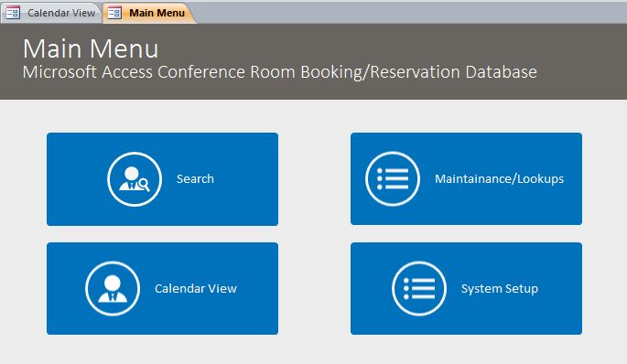Open the Calendar View button

tap(162, 288)
